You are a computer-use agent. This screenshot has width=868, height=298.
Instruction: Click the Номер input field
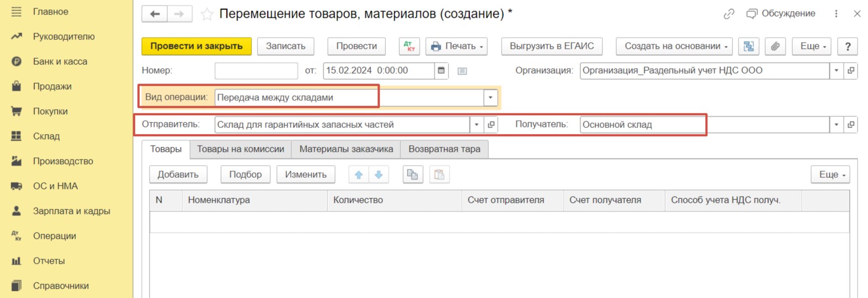pyautogui.click(x=256, y=71)
